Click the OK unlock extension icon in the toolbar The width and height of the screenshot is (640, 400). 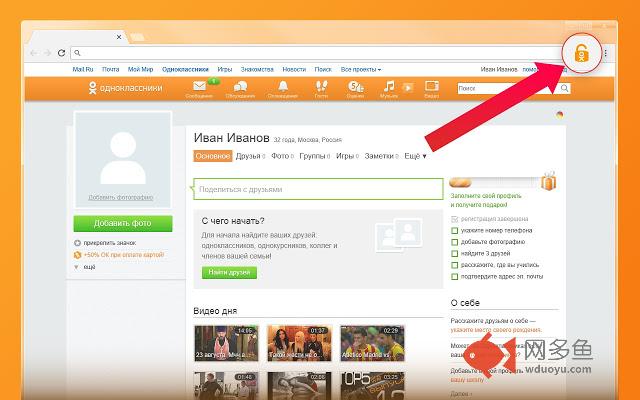582,53
